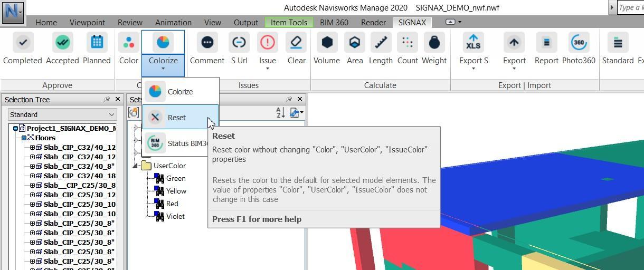The height and width of the screenshot is (270, 644).
Task: Click the S Url link icon
Action: pyautogui.click(x=239, y=42)
